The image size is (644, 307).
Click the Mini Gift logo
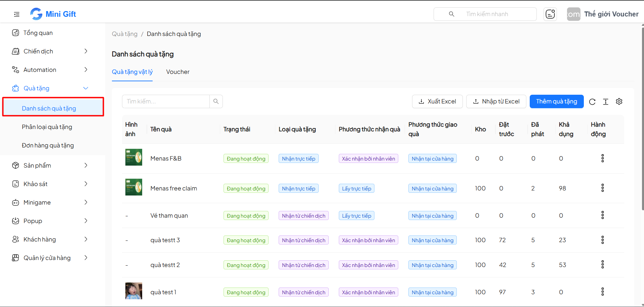click(53, 14)
